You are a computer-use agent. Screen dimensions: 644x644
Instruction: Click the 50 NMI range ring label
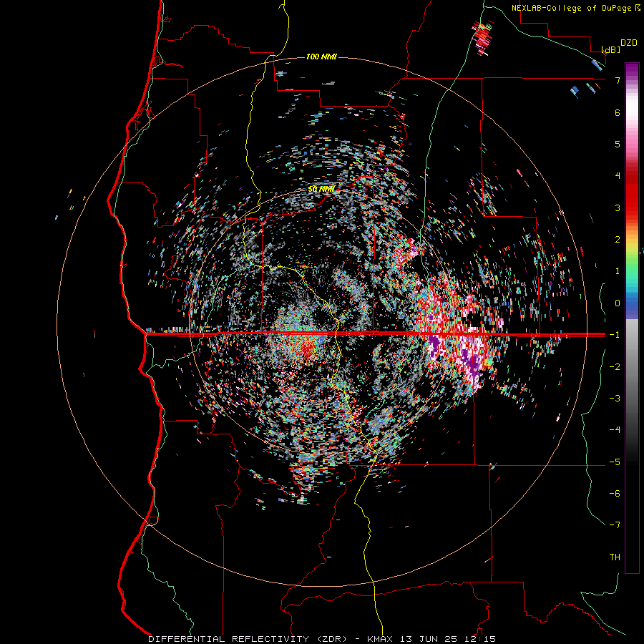pyautogui.click(x=321, y=190)
